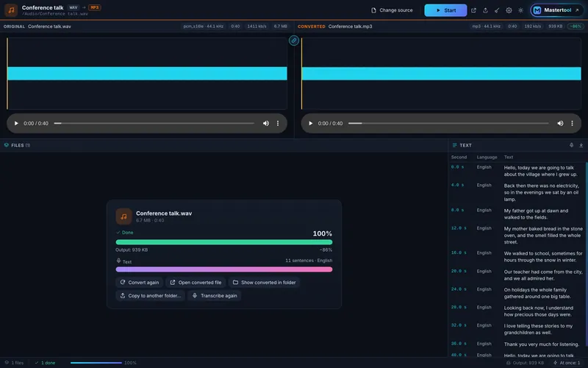Start the conversion with the Start button
588x368 pixels.
445,10
